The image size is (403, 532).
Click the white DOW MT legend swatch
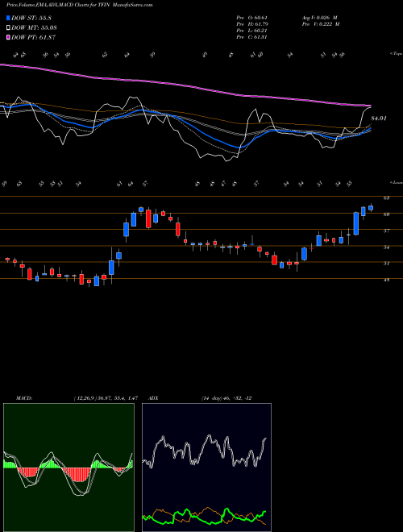click(x=9, y=28)
